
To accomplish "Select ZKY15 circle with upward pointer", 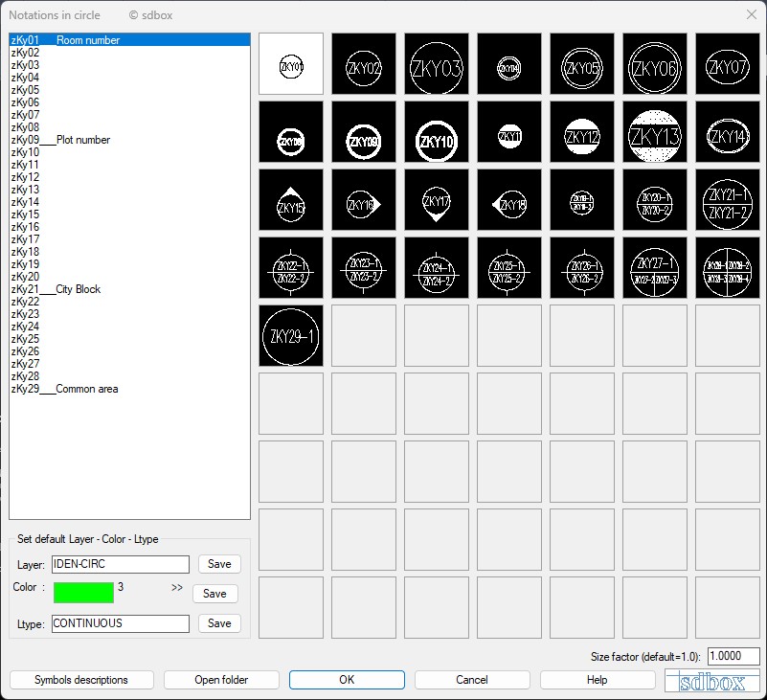I will (291, 199).
